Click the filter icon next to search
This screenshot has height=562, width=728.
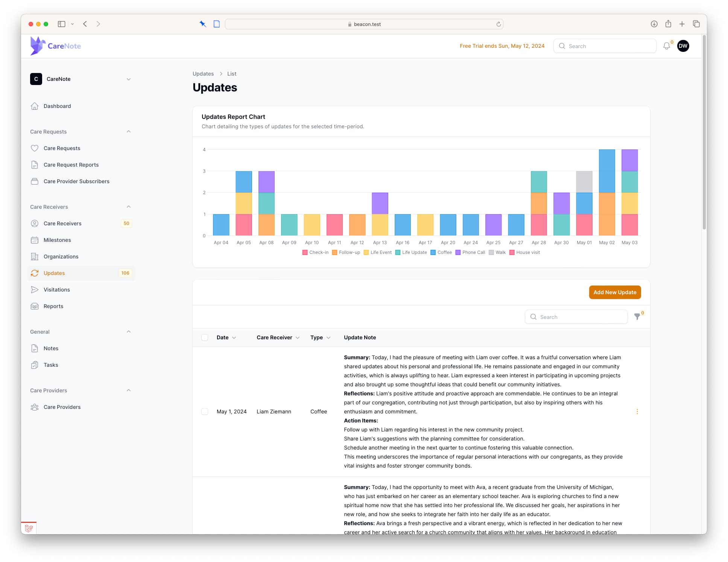pos(637,316)
